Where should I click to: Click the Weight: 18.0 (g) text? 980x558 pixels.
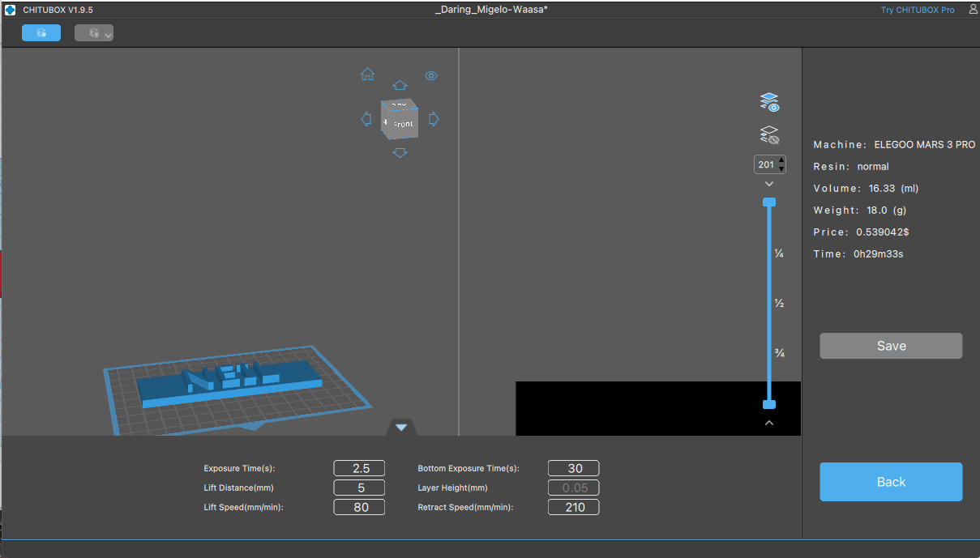(859, 211)
